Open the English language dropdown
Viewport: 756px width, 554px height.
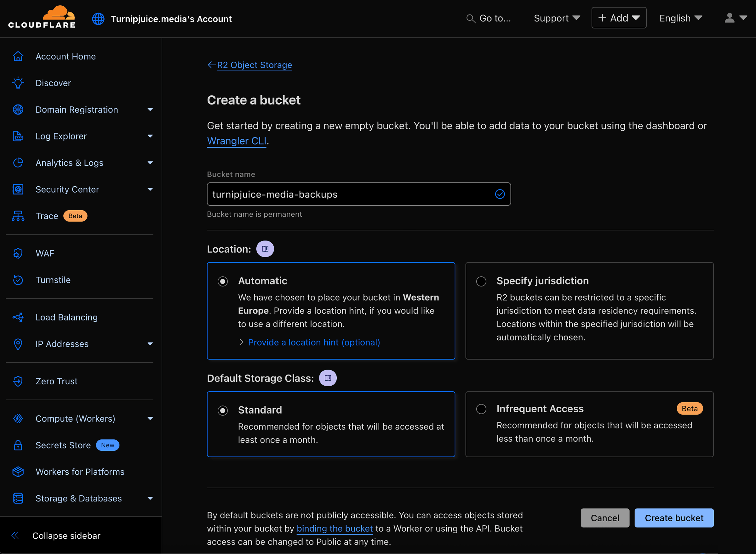(x=681, y=18)
